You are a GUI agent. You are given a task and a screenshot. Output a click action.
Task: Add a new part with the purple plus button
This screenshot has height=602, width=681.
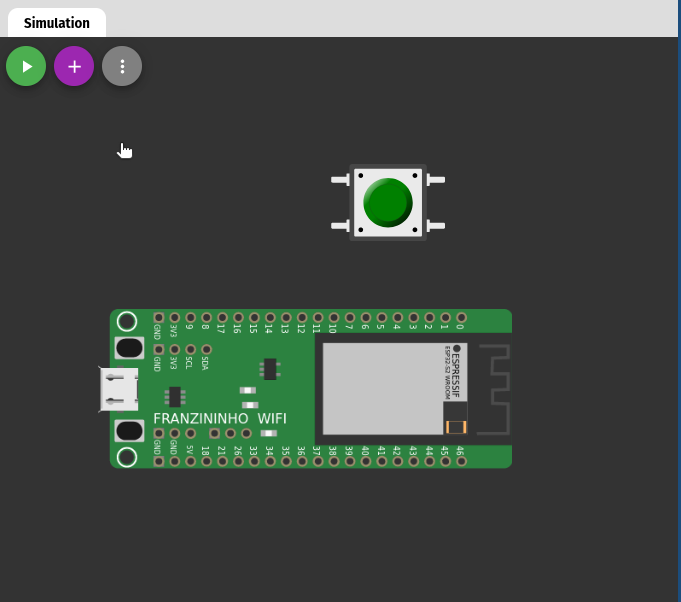click(x=74, y=66)
